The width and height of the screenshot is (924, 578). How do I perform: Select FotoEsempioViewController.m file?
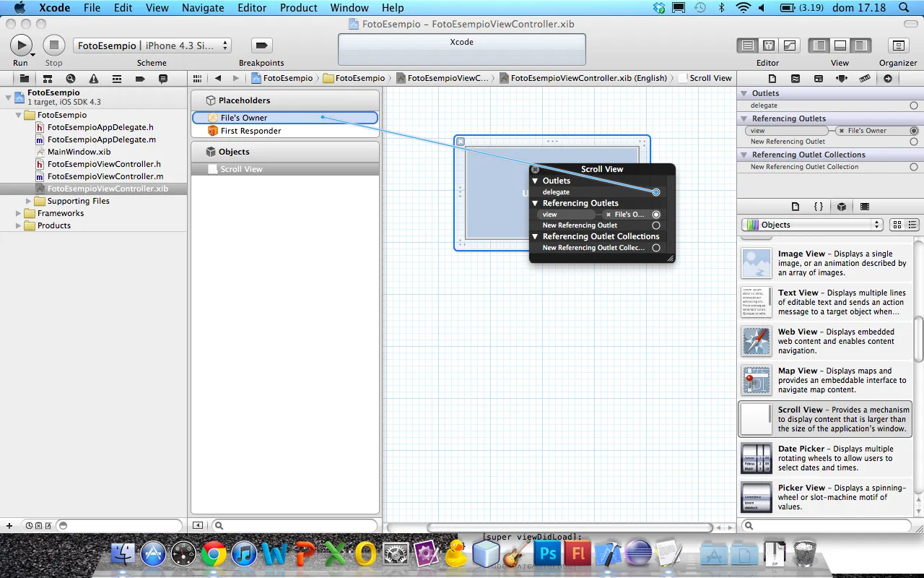pos(105,176)
